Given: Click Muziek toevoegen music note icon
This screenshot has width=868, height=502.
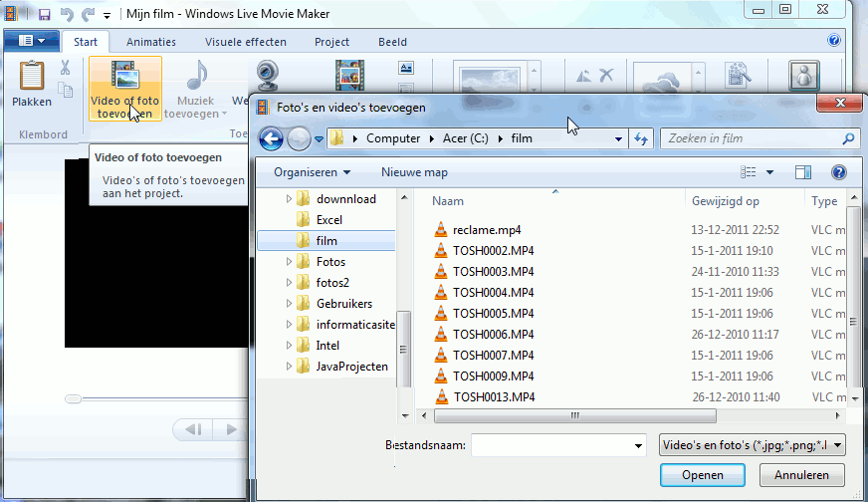Looking at the screenshot, I should (x=196, y=75).
